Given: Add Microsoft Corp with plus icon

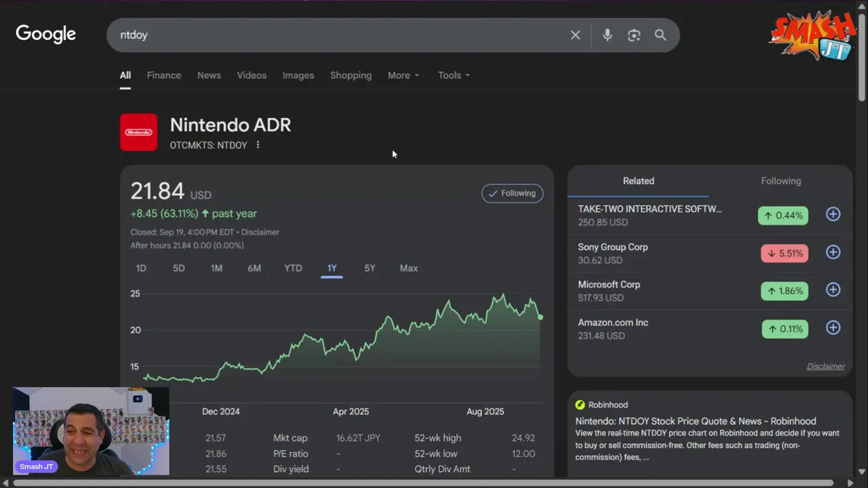Looking at the screenshot, I should click(x=833, y=290).
